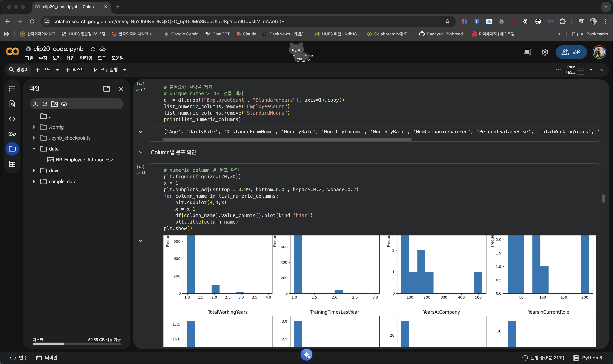
Task: Click the upload file icon in the Files panel
Action: pyautogui.click(x=35, y=104)
